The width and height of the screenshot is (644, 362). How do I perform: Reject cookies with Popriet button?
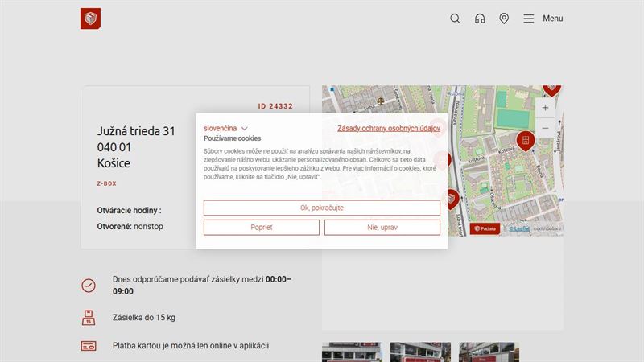[261, 228]
